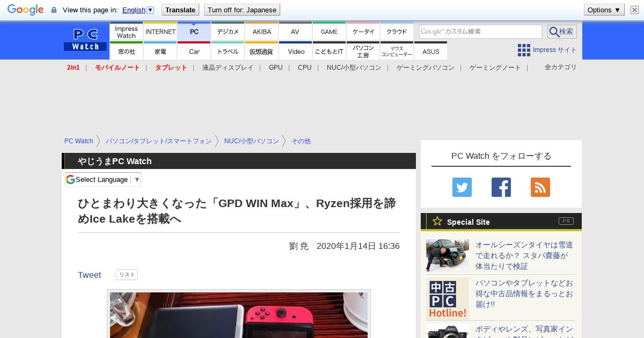Screen dimensions: 644x338
Task: Open the 窓の杜 tab
Action: [126, 51]
